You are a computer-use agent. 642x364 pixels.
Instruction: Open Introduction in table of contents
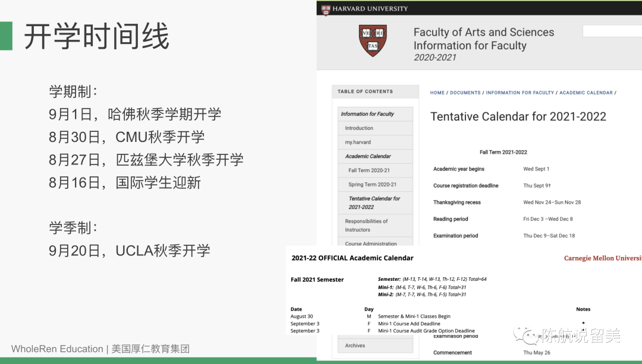pyautogui.click(x=359, y=128)
